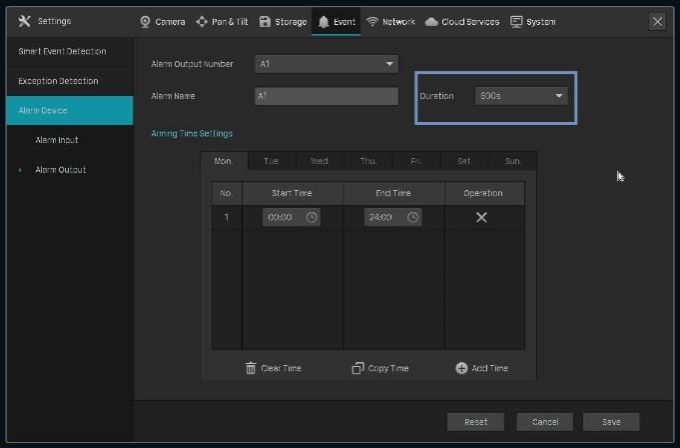
Task: Select the Tue. day tab
Action: coord(271,161)
